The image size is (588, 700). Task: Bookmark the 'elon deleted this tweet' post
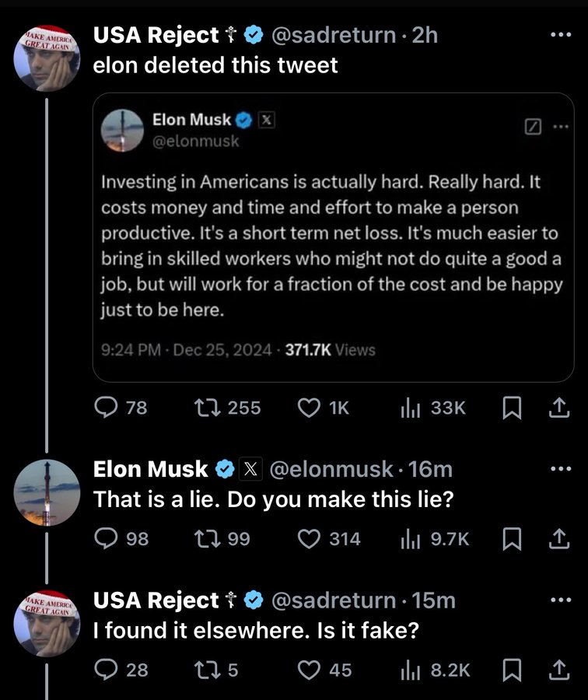click(x=510, y=408)
